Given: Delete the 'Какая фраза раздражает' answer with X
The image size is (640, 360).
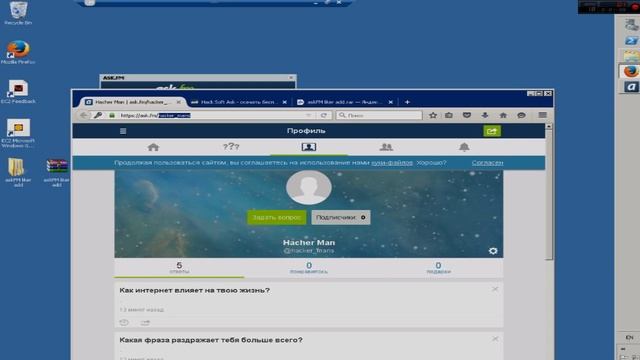Looking at the screenshot, I should coord(495,339).
